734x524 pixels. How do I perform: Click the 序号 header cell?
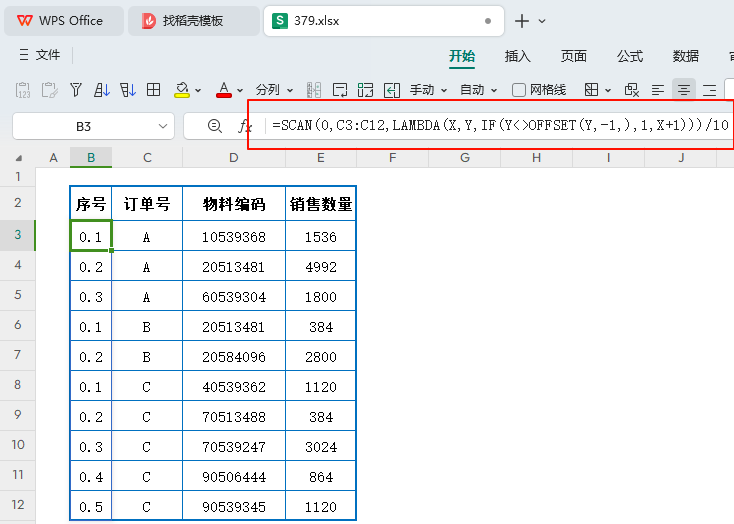(x=91, y=204)
